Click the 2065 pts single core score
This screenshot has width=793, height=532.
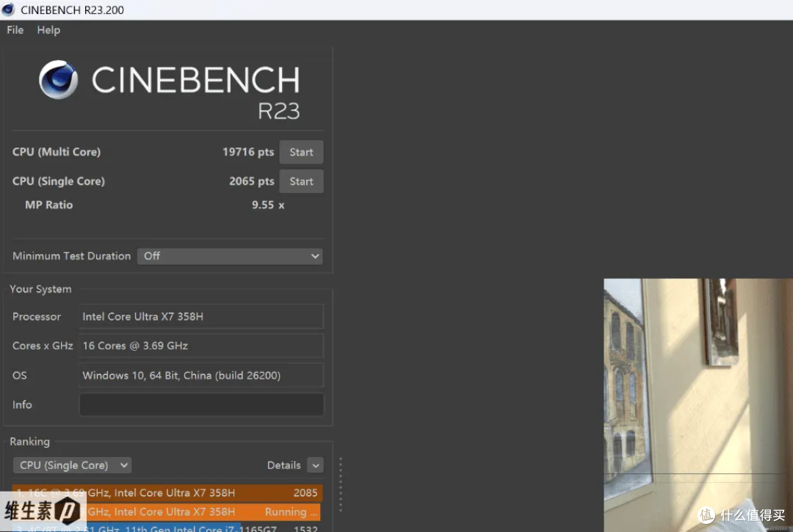coord(251,181)
